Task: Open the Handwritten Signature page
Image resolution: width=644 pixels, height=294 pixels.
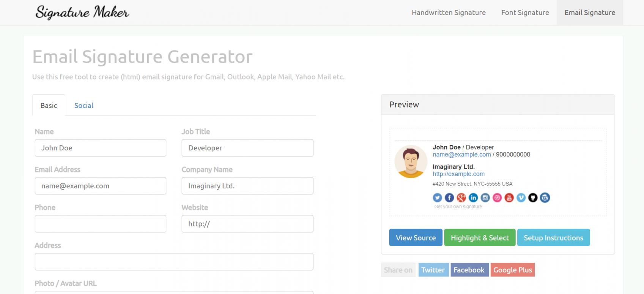Action: point(449,13)
